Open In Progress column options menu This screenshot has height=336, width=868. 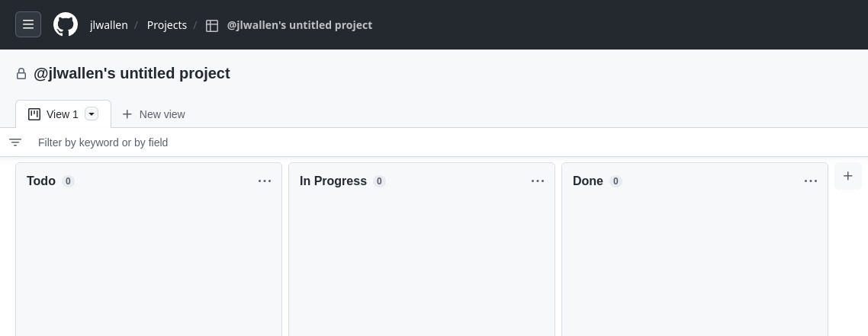point(538,181)
